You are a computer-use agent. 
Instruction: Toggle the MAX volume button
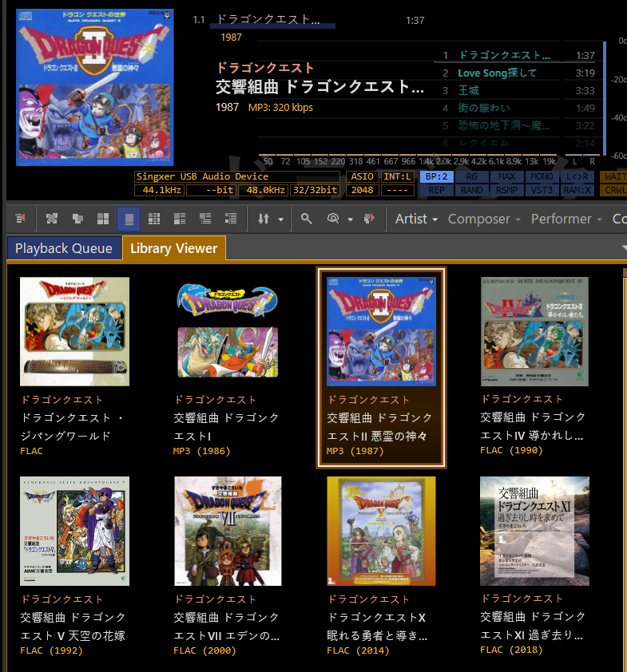[x=507, y=176]
